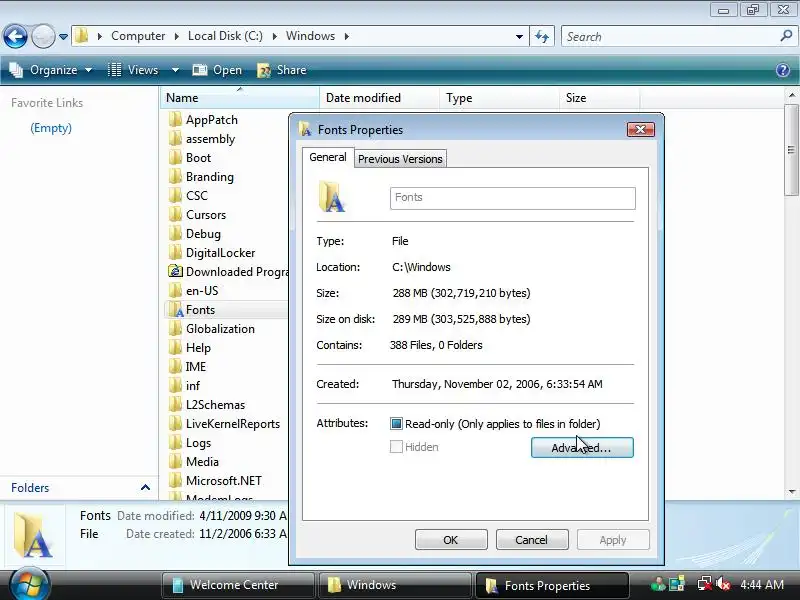Screen dimensions: 800x600
Task: Switch to Welcome Center taskbar button
Action: [238, 585]
